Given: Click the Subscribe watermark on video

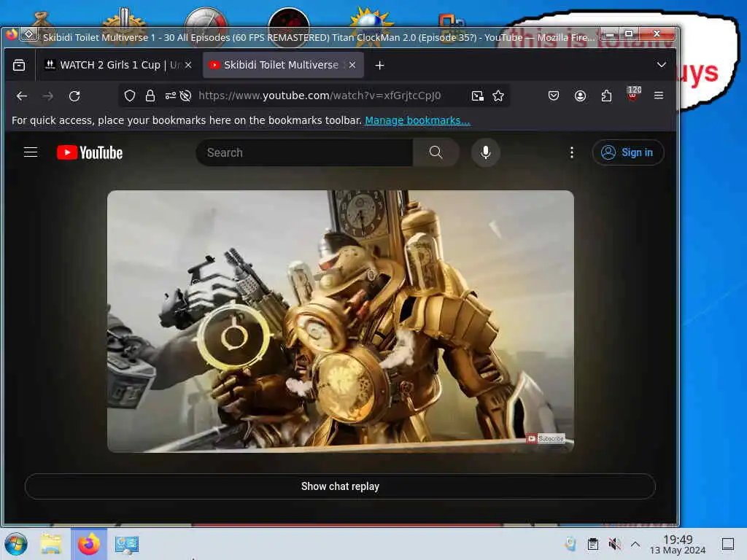Looking at the screenshot, I should point(546,438).
